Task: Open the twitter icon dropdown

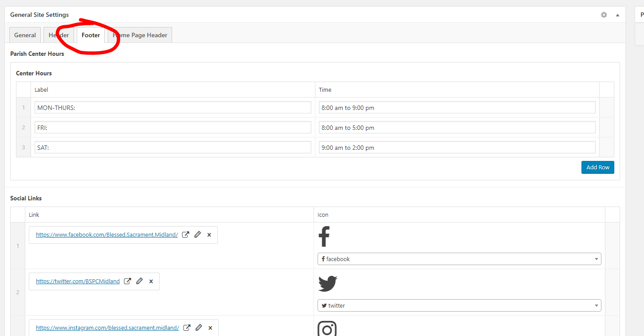Action: click(459, 305)
